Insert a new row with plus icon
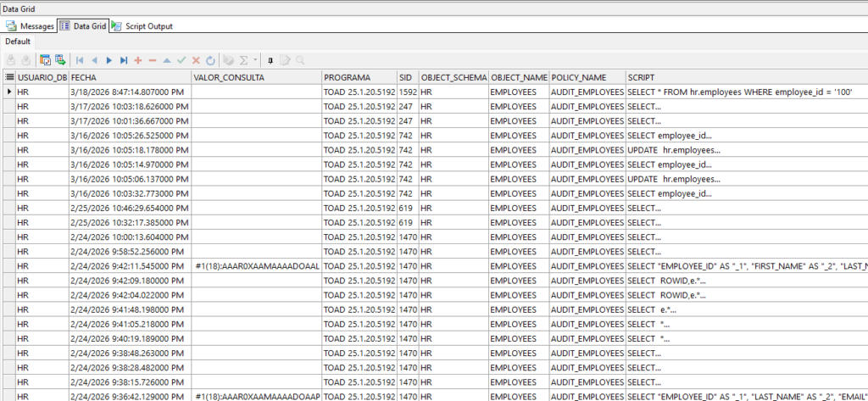Screen dimensions: 868x401 pos(138,60)
